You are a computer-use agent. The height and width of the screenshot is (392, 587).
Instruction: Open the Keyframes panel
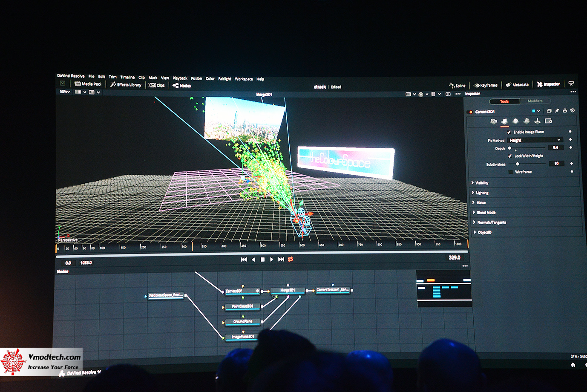pos(486,85)
